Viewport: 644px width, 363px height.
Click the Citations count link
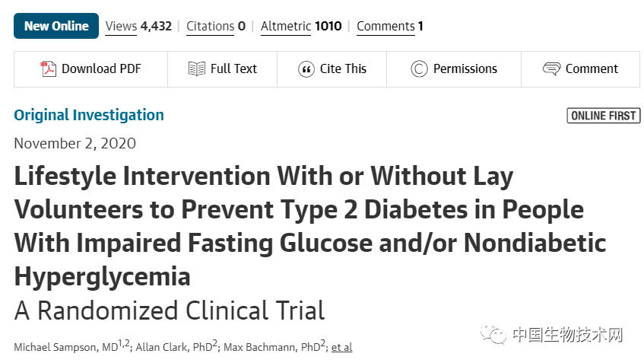215,26
